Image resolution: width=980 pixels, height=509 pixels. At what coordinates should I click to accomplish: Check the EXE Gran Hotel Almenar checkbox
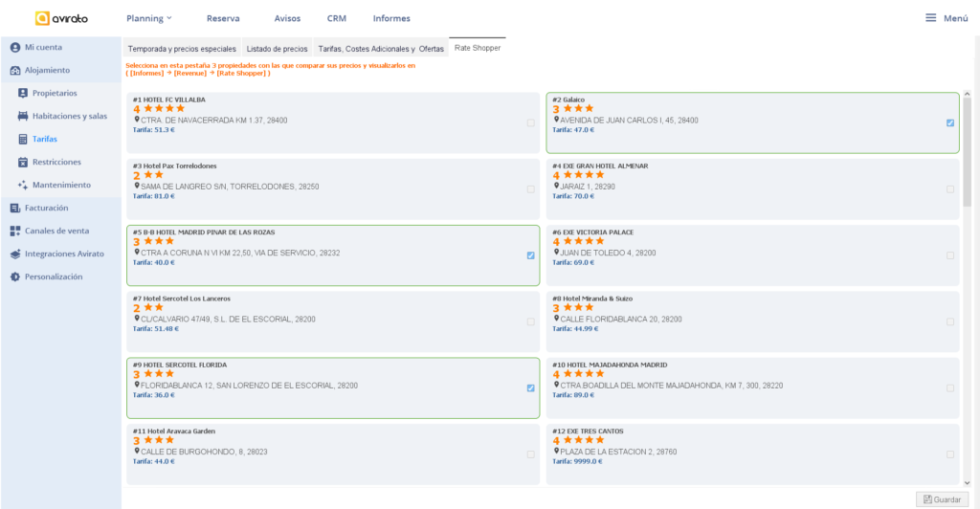[950, 189]
